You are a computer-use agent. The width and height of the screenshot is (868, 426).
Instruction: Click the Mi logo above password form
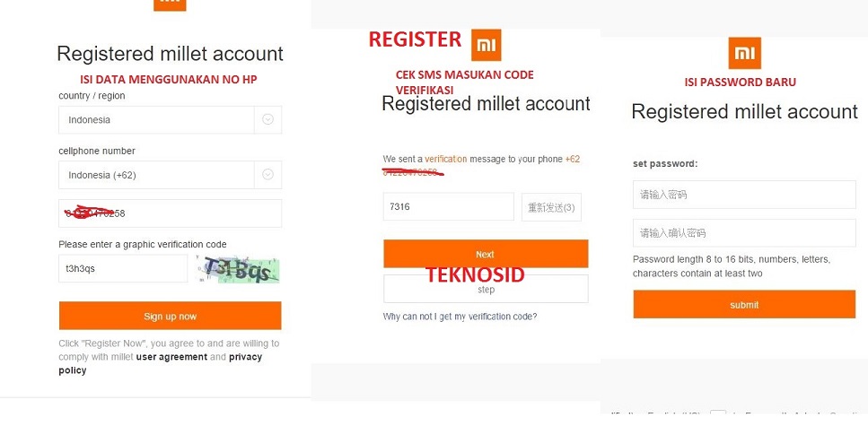tap(744, 53)
